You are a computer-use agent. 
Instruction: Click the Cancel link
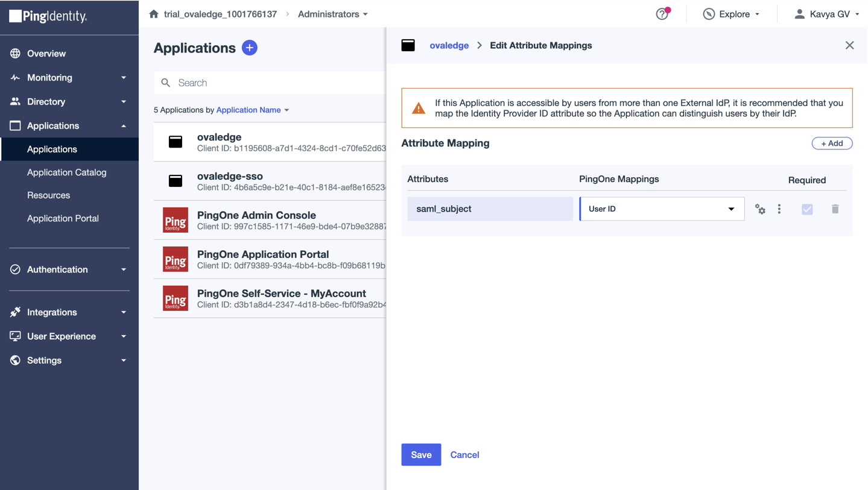point(464,454)
